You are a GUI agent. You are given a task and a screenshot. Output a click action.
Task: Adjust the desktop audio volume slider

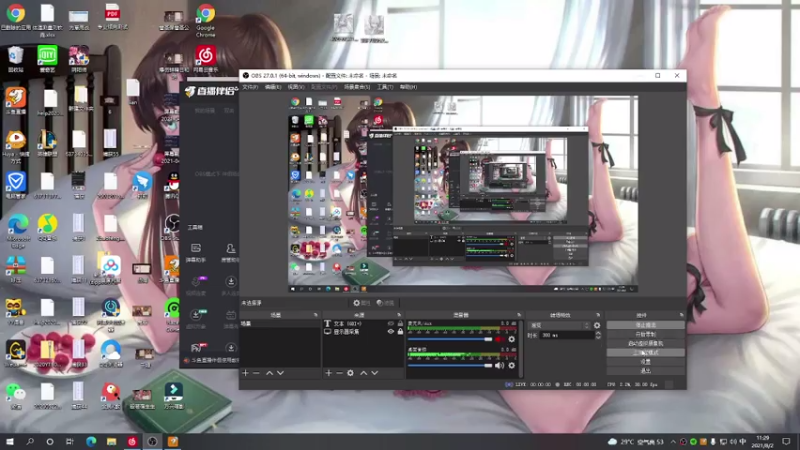[450, 365]
